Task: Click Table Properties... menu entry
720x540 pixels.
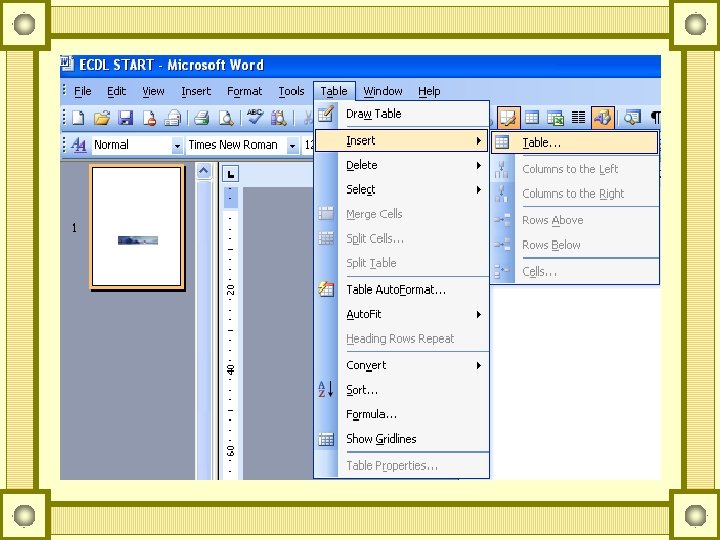Action: coord(402,466)
